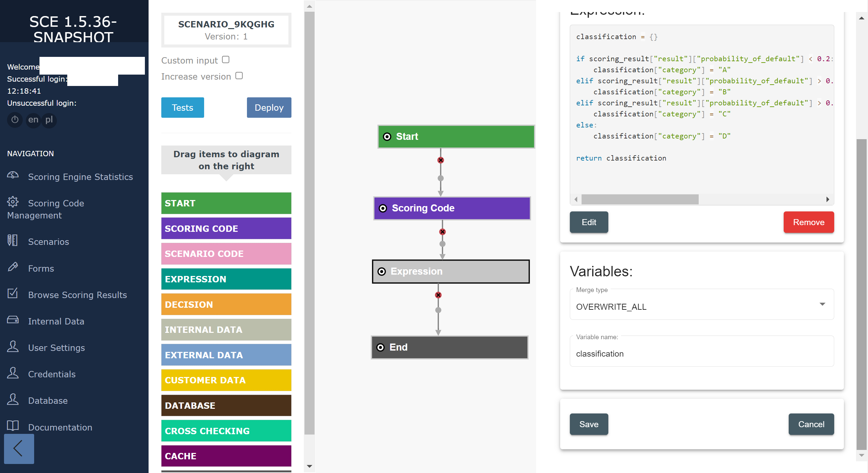Tick the Increase version checkbox

(239, 76)
